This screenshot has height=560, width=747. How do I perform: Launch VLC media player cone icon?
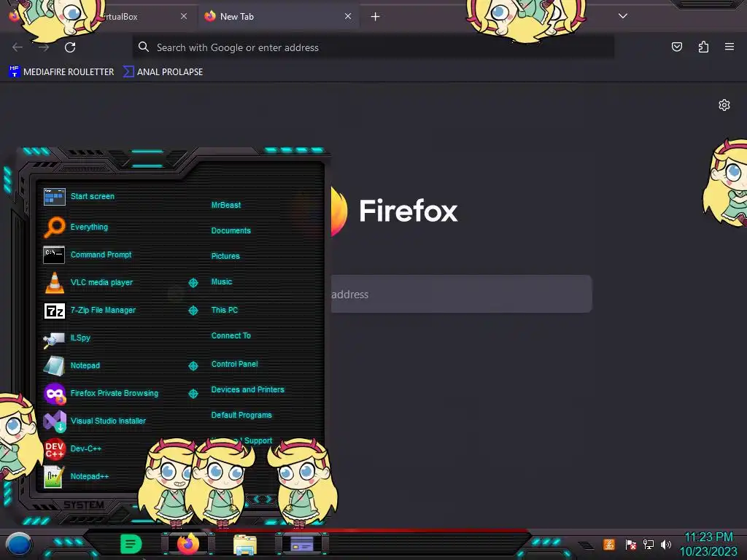54,282
